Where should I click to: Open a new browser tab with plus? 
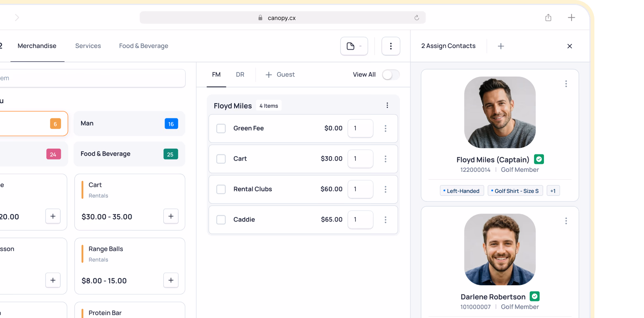[571, 17]
